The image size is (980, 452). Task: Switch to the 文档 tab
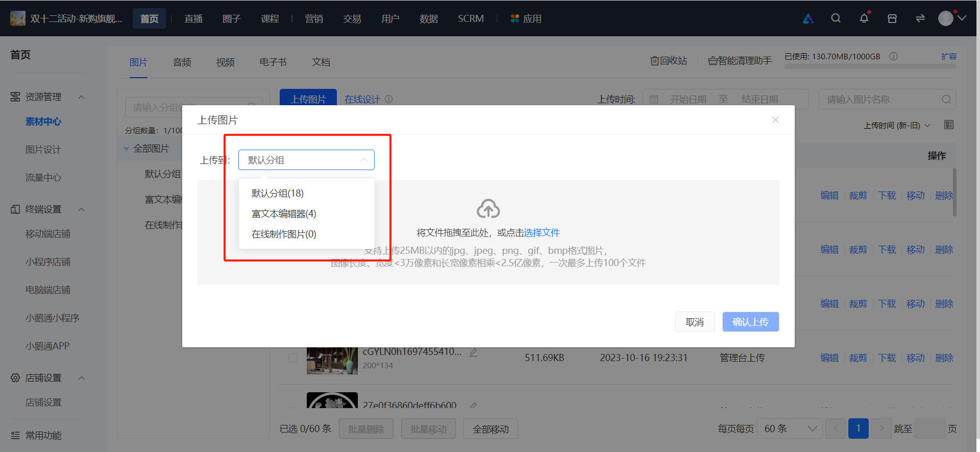pos(322,62)
